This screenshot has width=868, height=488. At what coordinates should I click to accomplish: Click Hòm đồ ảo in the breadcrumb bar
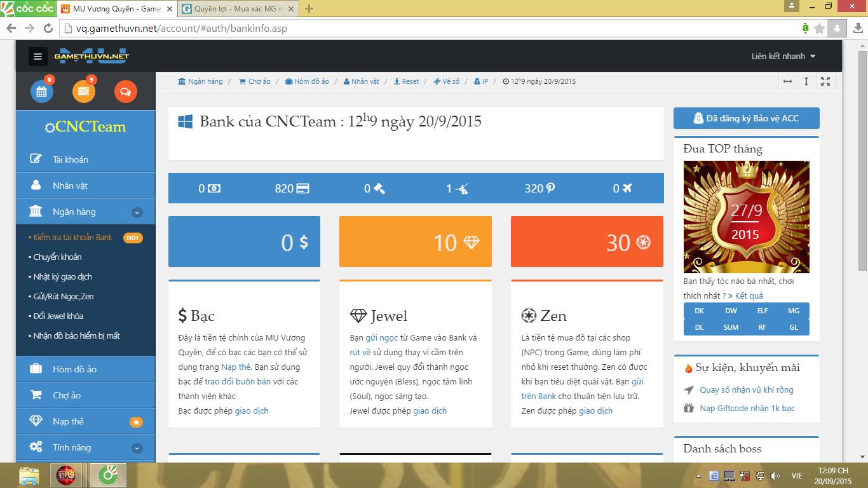[307, 81]
